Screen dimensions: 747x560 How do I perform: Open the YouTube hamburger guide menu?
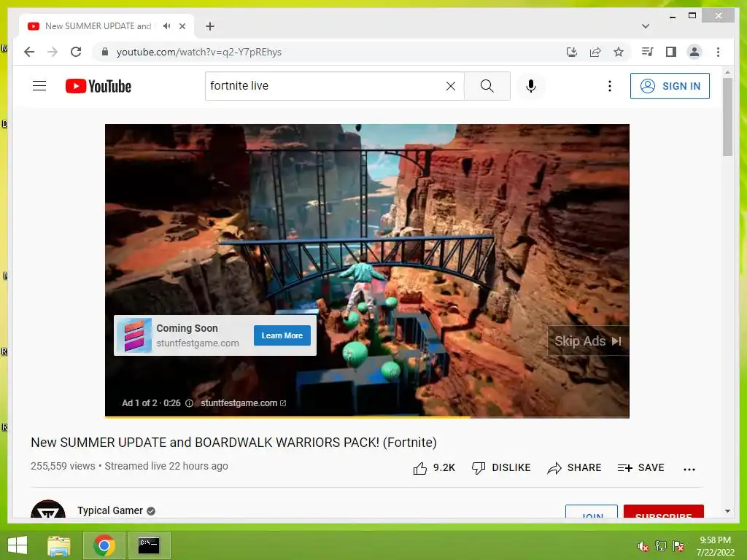(x=39, y=86)
